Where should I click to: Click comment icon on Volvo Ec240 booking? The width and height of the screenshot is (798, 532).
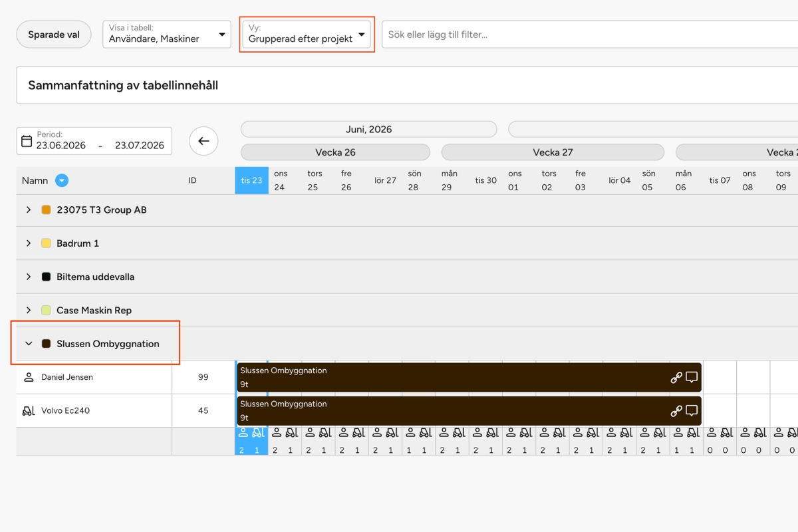click(692, 411)
